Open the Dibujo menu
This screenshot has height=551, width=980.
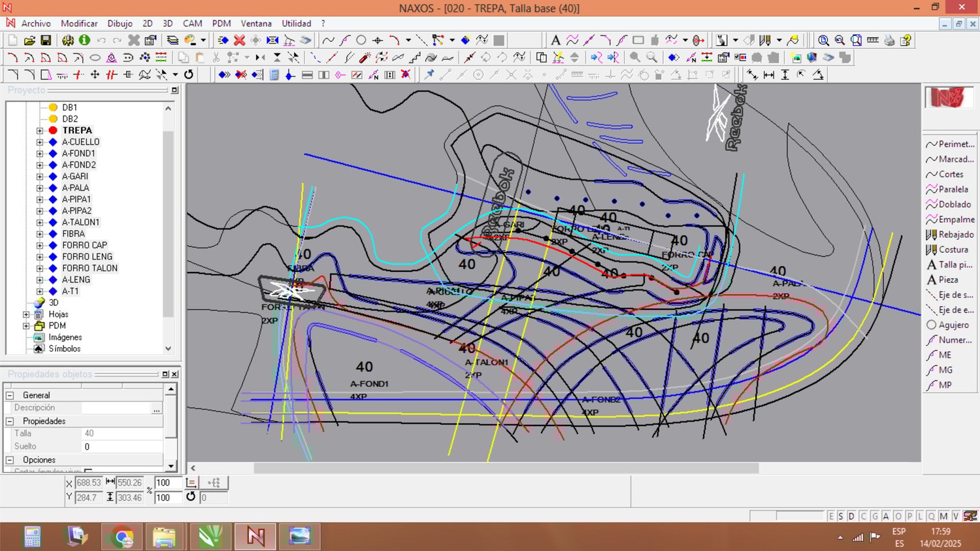120,24
